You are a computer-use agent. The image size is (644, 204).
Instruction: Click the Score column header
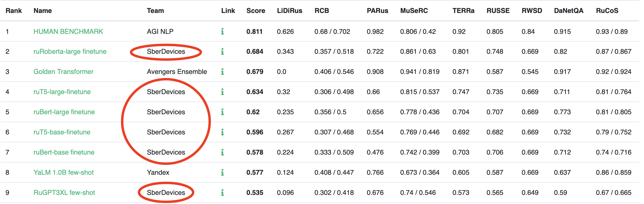click(255, 11)
